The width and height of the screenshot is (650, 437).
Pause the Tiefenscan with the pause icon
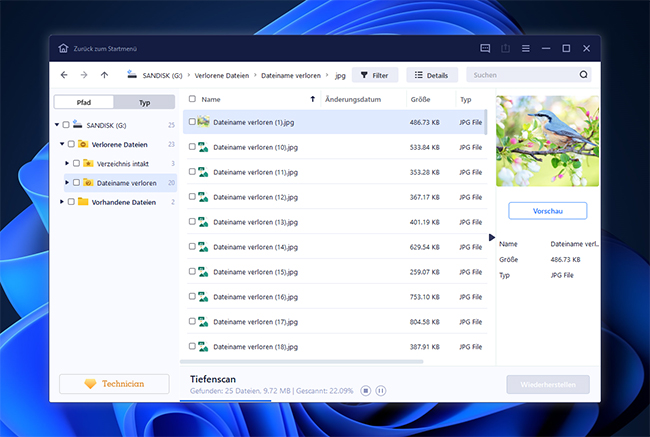pyautogui.click(x=381, y=391)
